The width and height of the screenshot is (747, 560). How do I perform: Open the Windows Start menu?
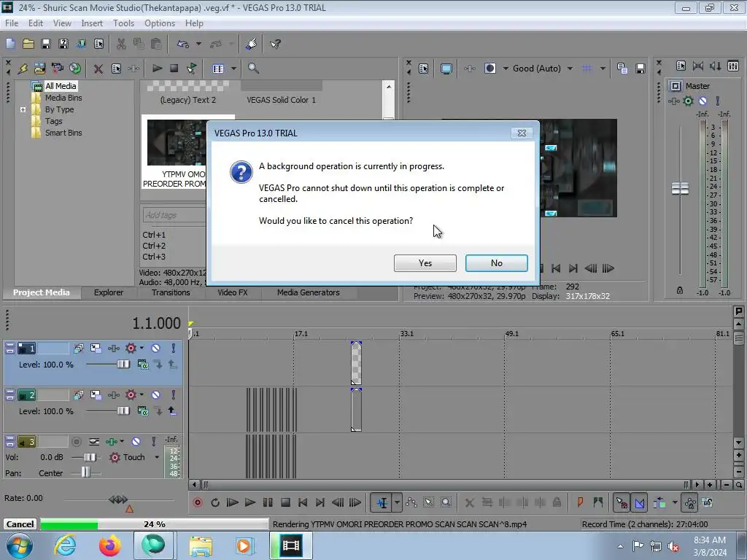20,545
